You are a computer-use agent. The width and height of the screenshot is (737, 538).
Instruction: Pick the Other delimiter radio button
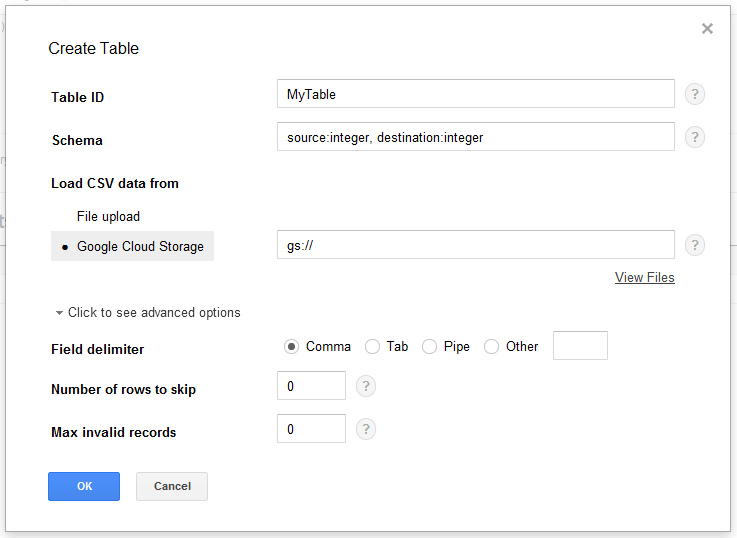[x=491, y=347]
